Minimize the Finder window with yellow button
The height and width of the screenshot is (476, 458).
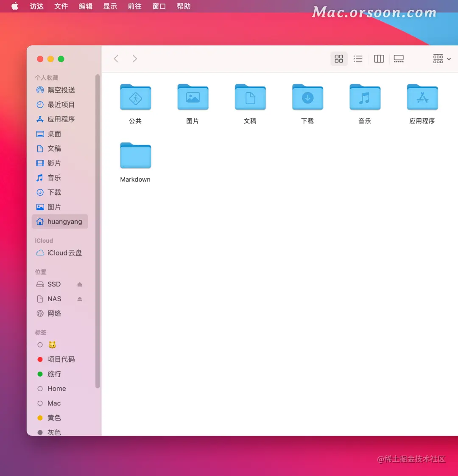coord(51,59)
